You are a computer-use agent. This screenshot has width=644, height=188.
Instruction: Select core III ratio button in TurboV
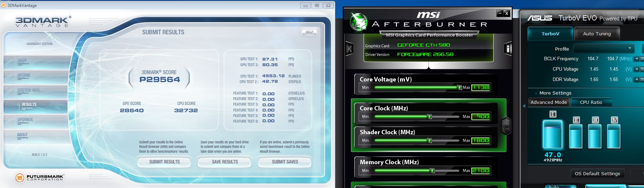coord(595,120)
